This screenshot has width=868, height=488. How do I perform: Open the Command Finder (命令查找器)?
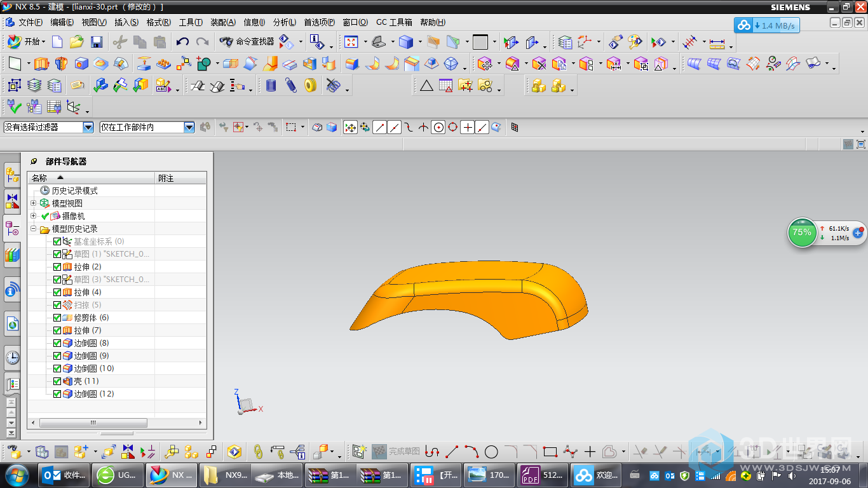[247, 42]
